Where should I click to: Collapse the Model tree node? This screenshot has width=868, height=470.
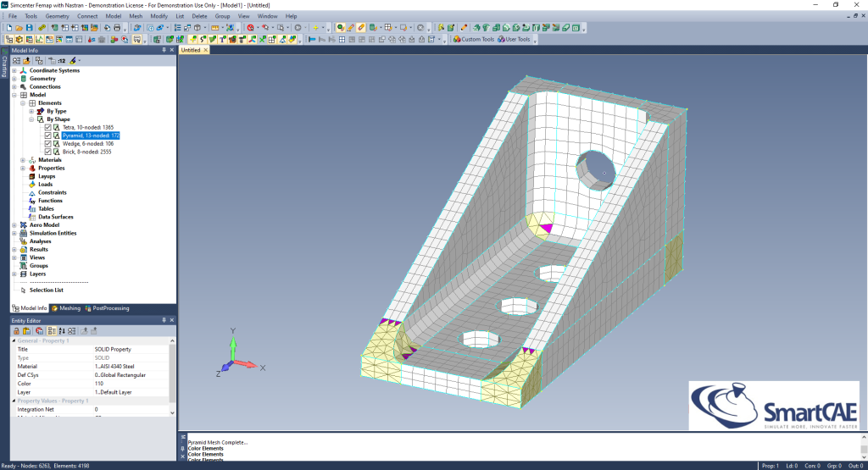pyautogui.click(x=14, y=95)
